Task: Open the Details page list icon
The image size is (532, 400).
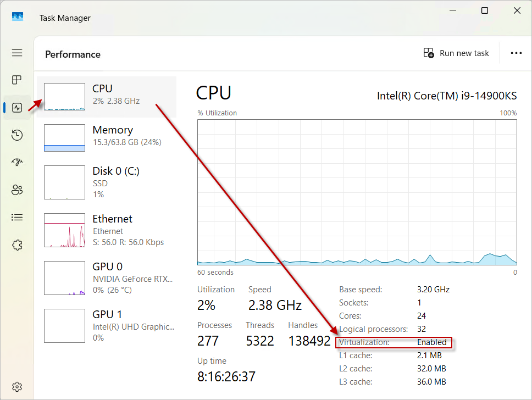Action: pos(17,218)
